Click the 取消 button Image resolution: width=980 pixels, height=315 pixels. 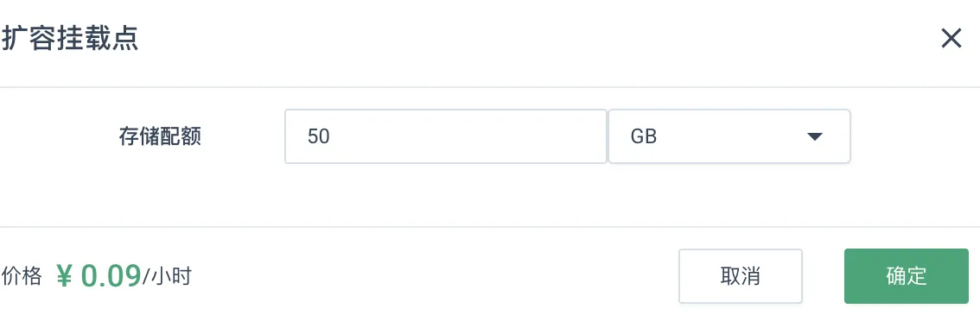click(740, 276)
